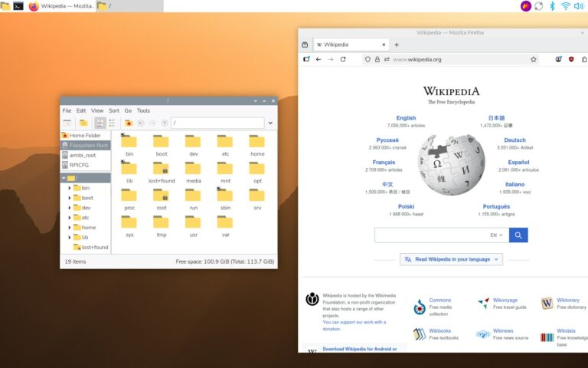Screen dimensions: 588x368
Task: Select the sbin symlink folder icon
Action: coord(225,195)
